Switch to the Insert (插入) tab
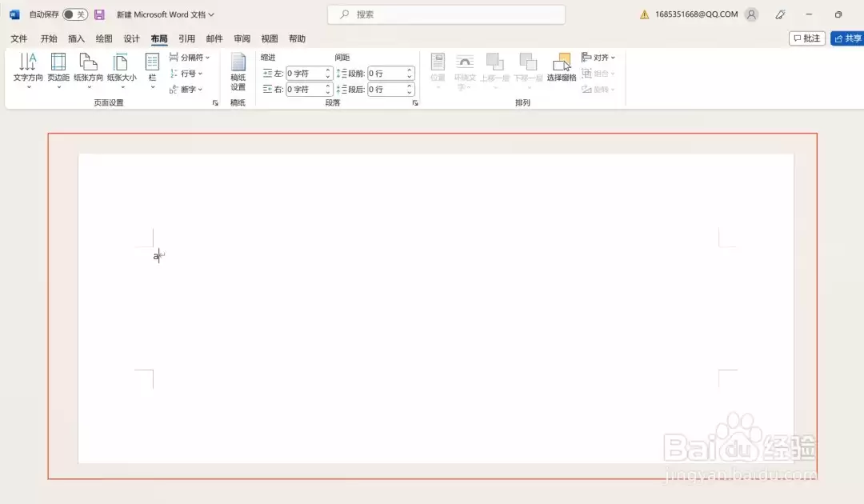This screenshot has height=504, width=864. click(x=76, y=38)
